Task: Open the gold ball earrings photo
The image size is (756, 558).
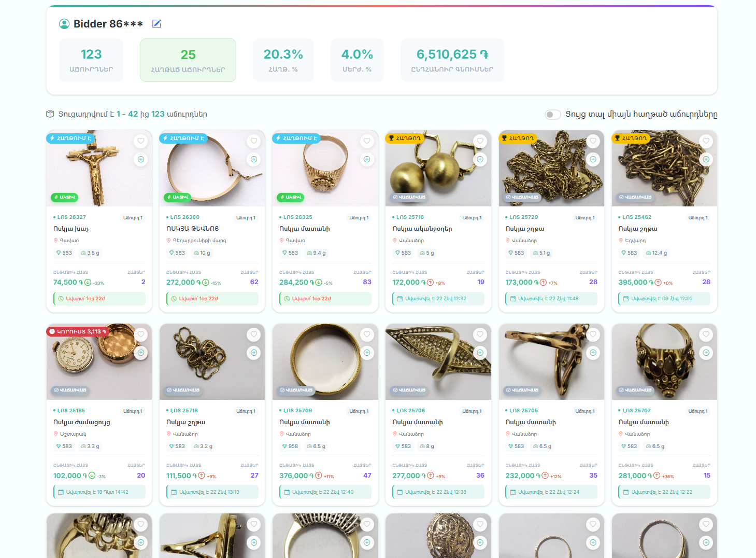Action: (438, 168)
